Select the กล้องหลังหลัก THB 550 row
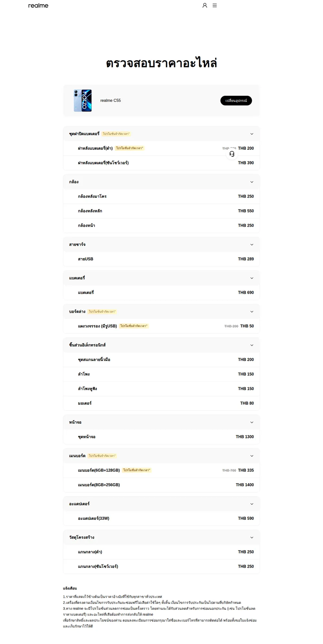Viewport: 323px width, 644px height. pyautogui.click(x=161, y=211)
